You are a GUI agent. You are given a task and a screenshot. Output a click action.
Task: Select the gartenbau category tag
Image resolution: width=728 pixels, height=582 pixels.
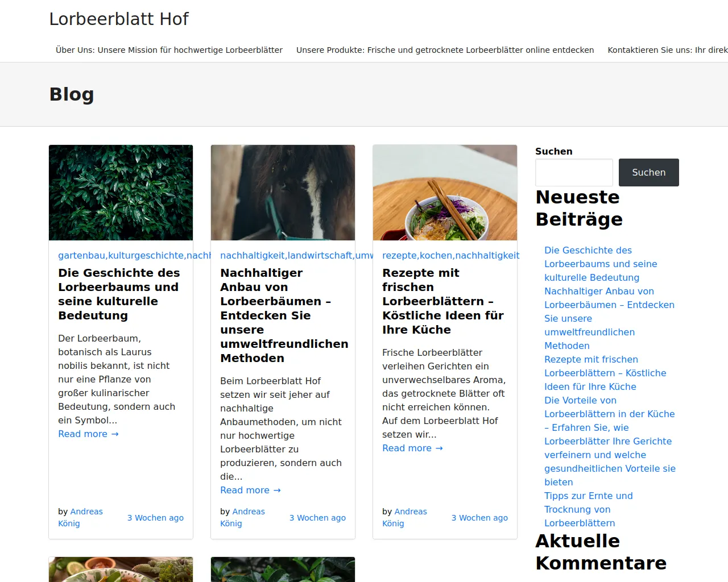(81, 256)
